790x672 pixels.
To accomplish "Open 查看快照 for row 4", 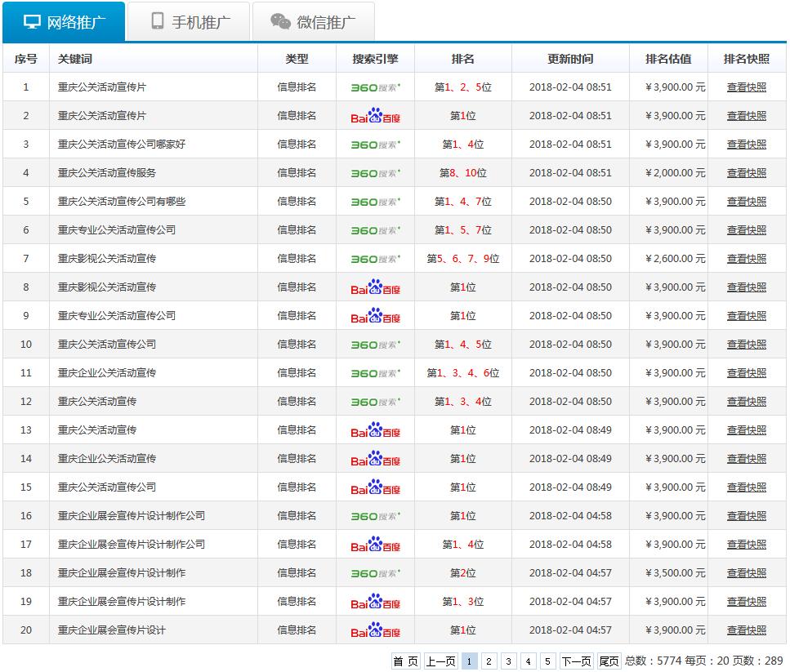I will [746, 172].
